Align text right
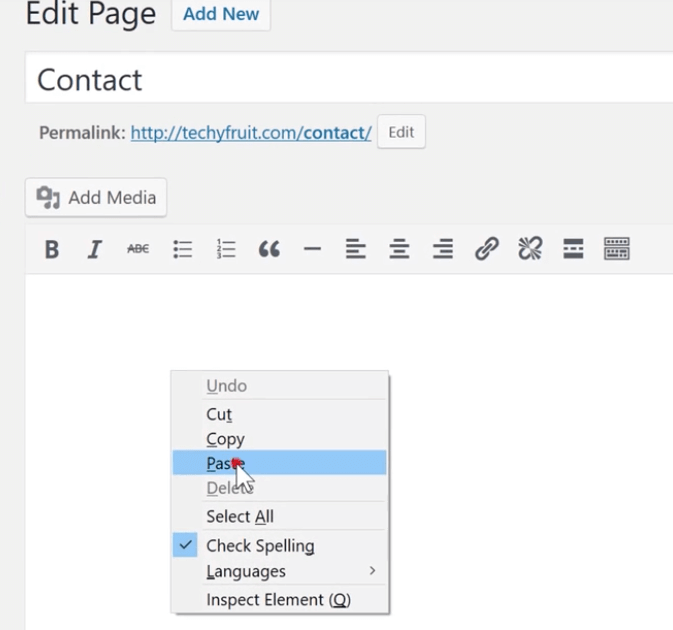 (443, 249)
